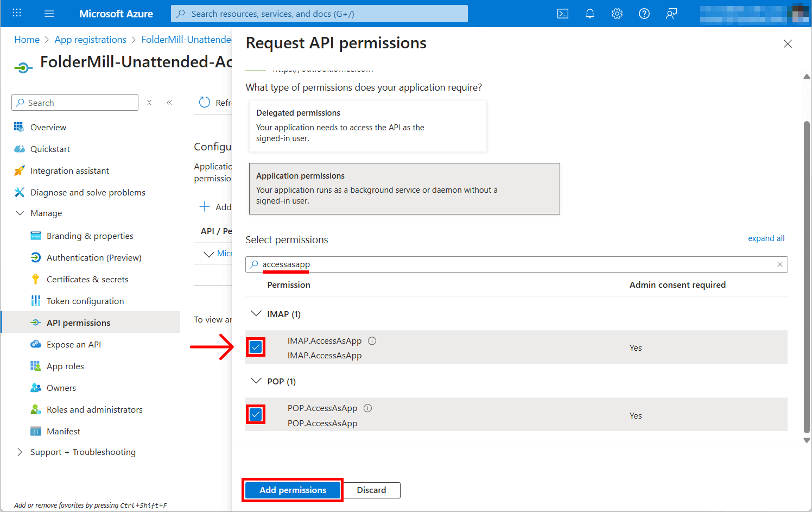Collapse the IMAP permission group
The height and width of the screenshot is (512, 812).
256,314
